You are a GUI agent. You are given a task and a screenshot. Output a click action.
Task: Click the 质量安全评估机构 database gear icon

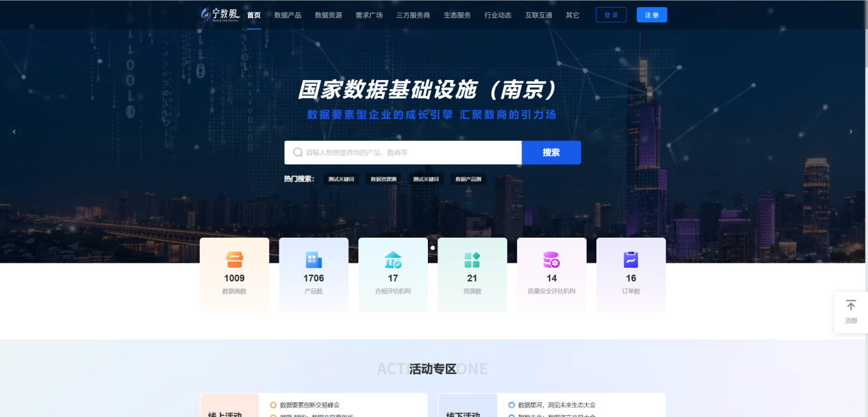click(x=552, y=259)
